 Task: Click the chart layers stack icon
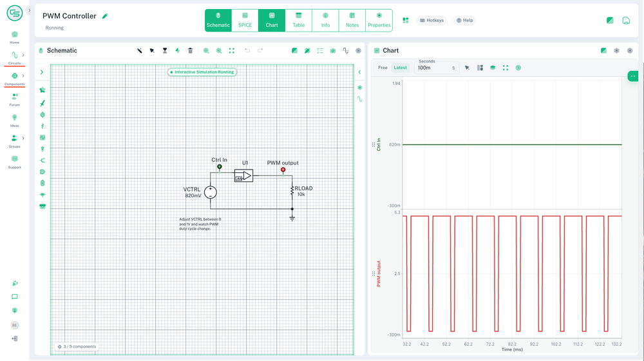pyautogui.click(x=493, y=68)
